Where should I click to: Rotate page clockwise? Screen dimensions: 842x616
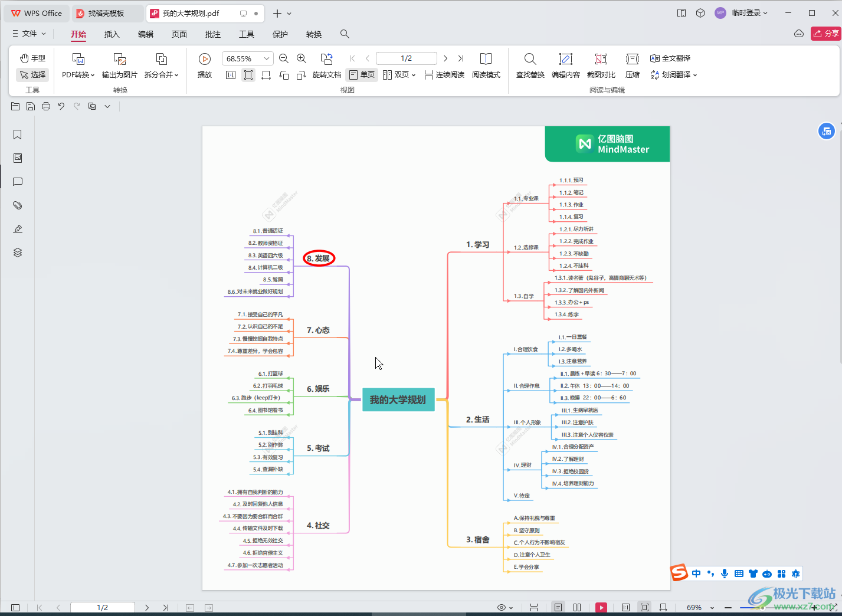coord(302,75)
